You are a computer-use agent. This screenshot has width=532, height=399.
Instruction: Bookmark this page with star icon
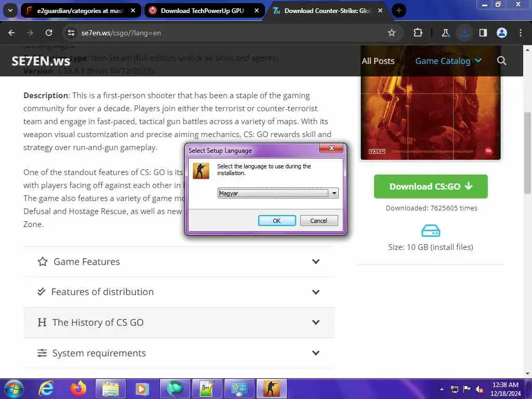point(392,33)
